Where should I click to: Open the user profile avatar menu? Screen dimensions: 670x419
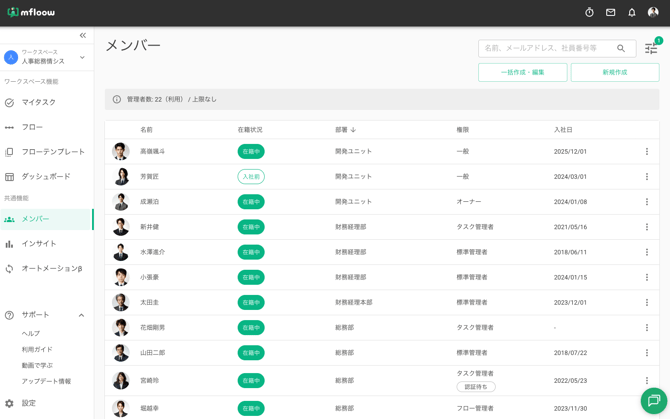pos(653,12)
